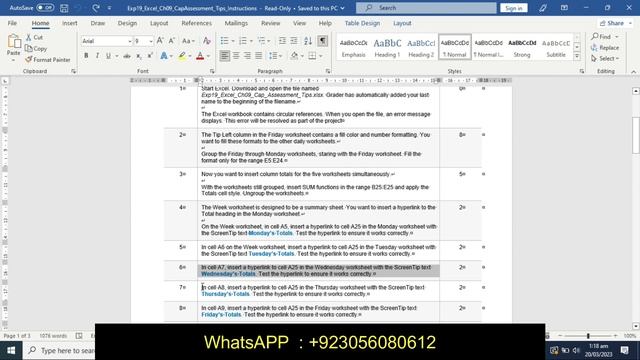Click the Cut scissors command
The height and width of the screenshot is (360, 640).
34,37
